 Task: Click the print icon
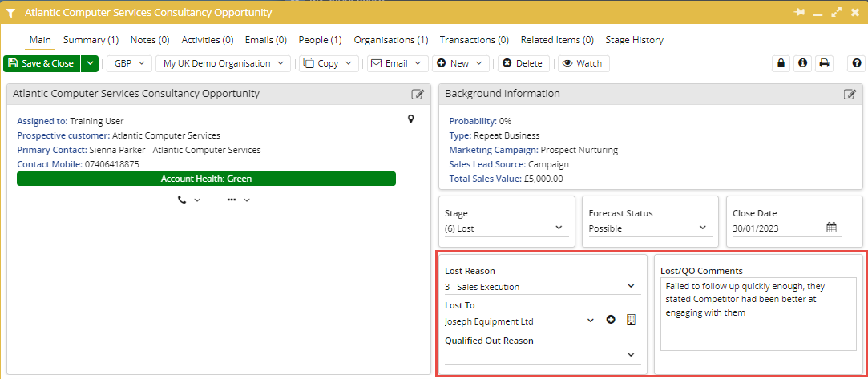(x=824, y=63)
